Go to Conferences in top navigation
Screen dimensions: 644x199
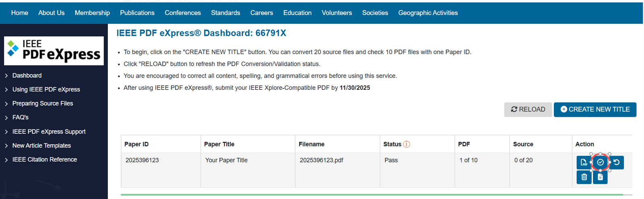tap(183, 13)
